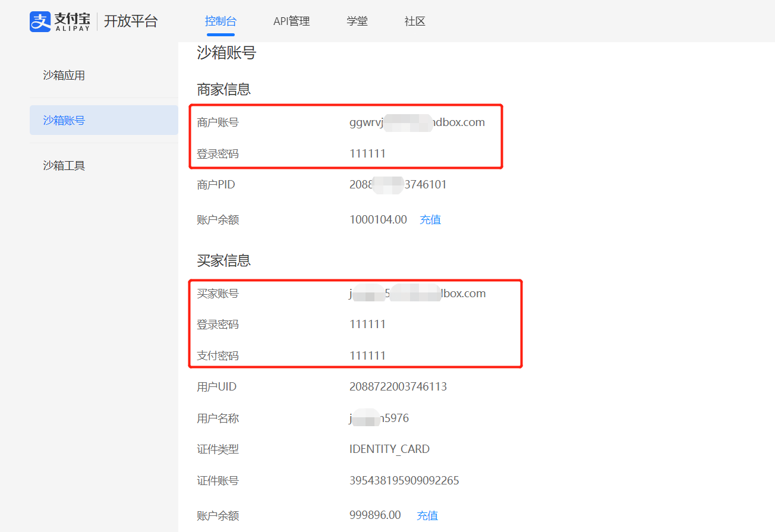This screenshot has height=532, width=775.
Task: Click the 支付密码 value 111111
Action: click(367, 355)
